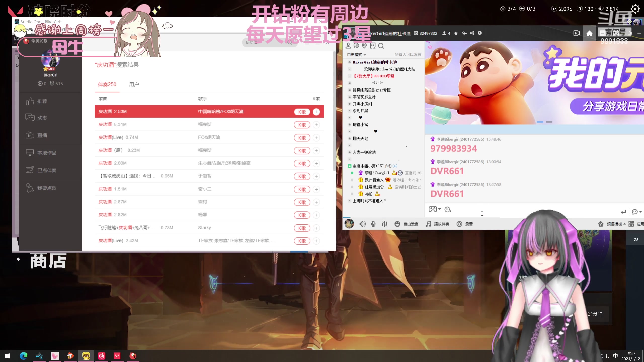Image resolution: width=644 pixels, height=362 pixels.
Task: Expand the 开黑小房间 channel
Action: coord(349,104)
